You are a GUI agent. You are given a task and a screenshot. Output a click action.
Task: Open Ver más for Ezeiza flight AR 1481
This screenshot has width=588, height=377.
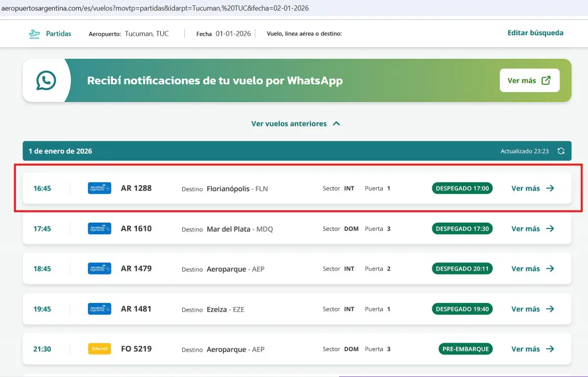[533, 309]
